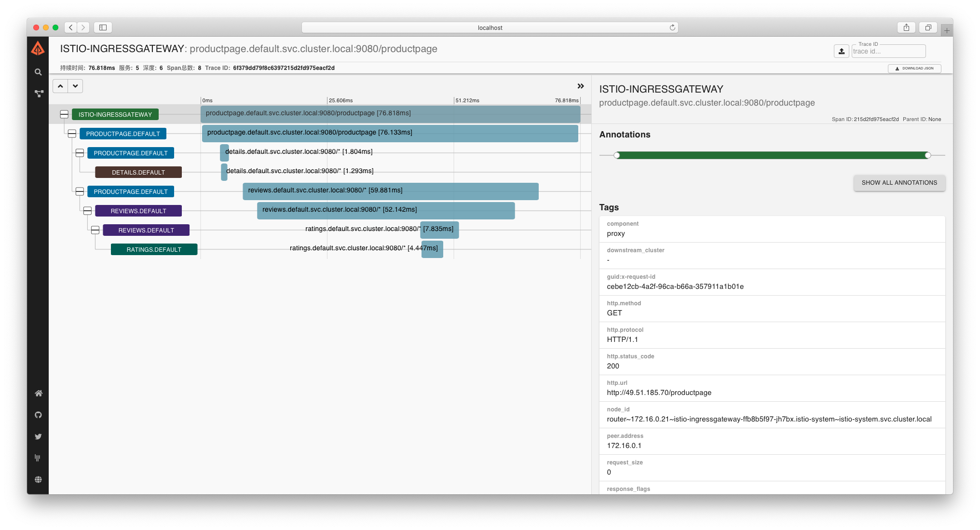Click the Trace ID 6f379dd79f8c6397215d2fd975eacf2d text
The width and height of the screenshot is (980, 530).
284,68
